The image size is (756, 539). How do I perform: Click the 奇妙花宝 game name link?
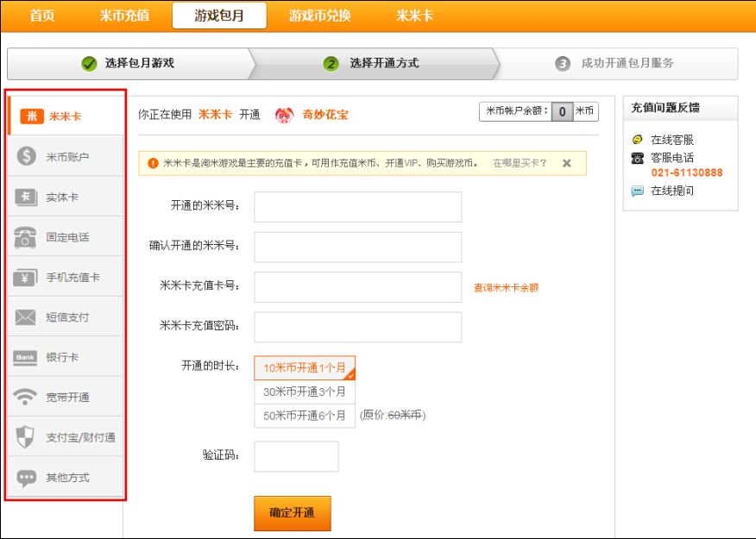325,115
